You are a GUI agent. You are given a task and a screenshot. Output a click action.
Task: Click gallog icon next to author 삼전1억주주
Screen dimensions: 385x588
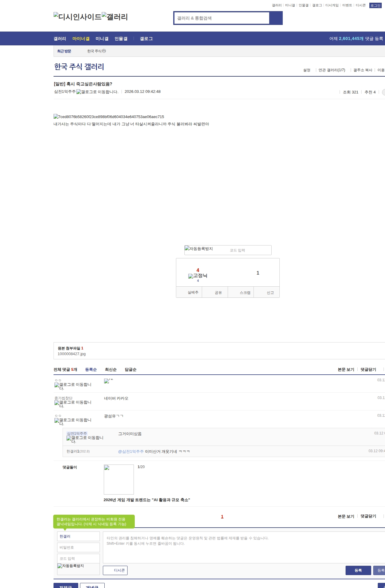(97, 92)
